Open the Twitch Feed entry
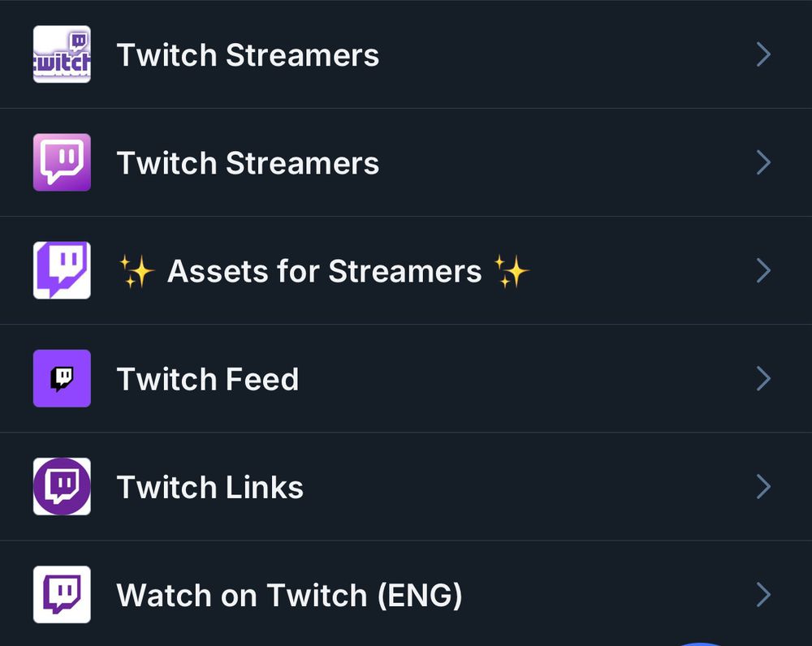This screenshot has width=812, height=646. [208, 379]
